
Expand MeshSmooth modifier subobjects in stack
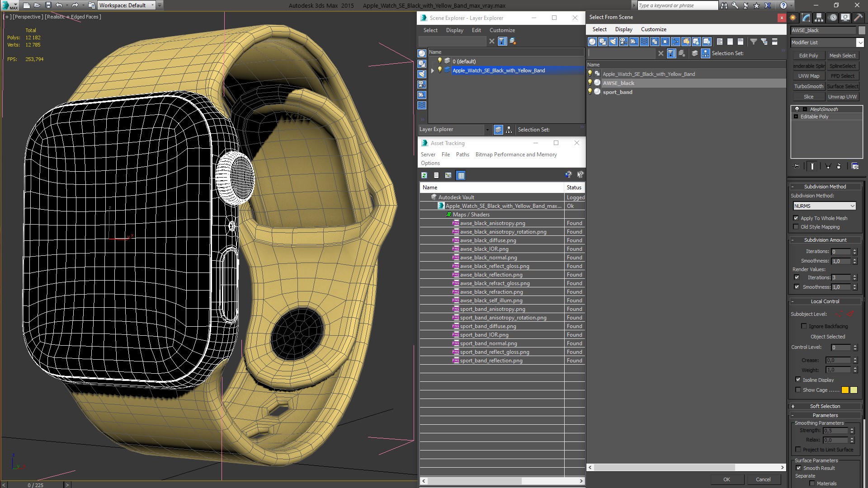805,109
